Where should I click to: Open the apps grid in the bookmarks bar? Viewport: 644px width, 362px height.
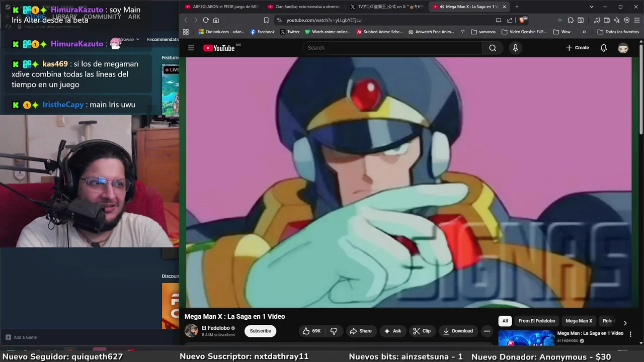186,32
